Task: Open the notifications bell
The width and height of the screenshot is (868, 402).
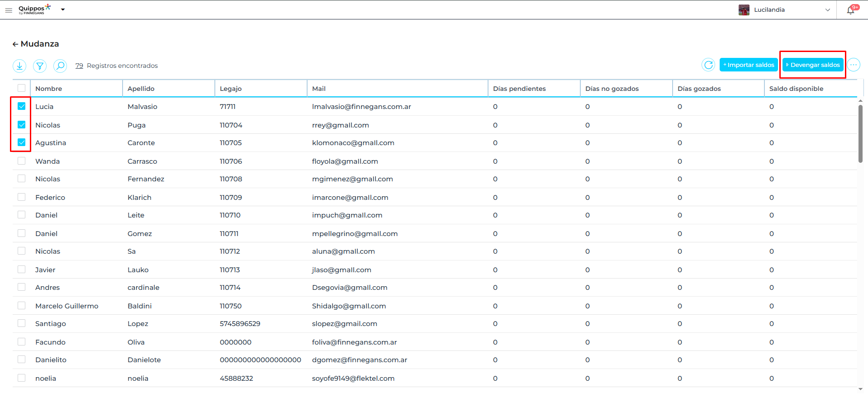Action: (x=850, y=10)
